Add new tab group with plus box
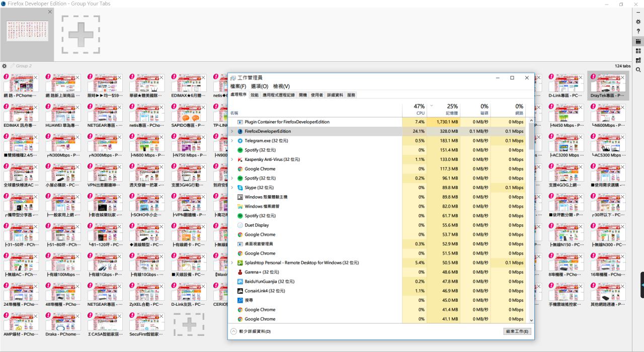Viewport: 644px width, 352px height. (80, 34)
